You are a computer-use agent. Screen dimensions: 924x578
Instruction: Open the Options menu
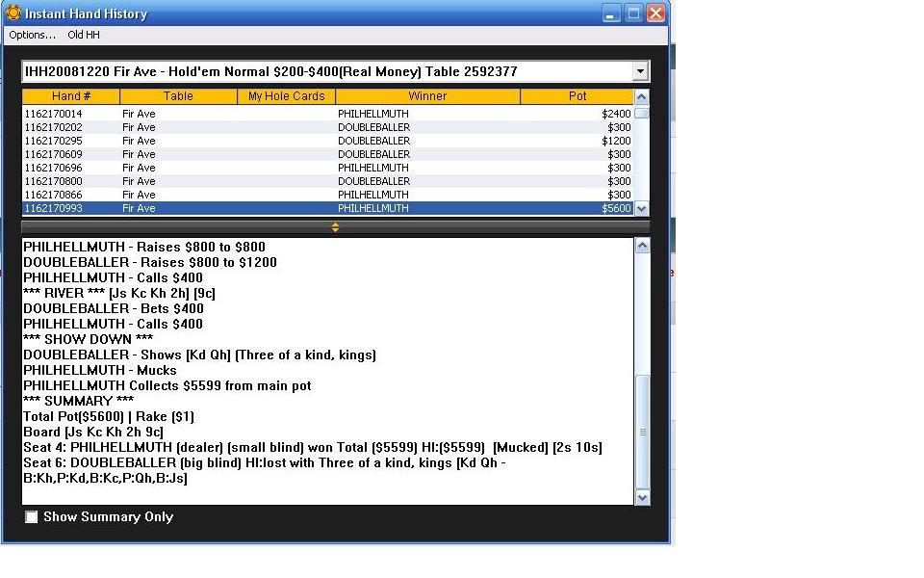tap(33, 35)
